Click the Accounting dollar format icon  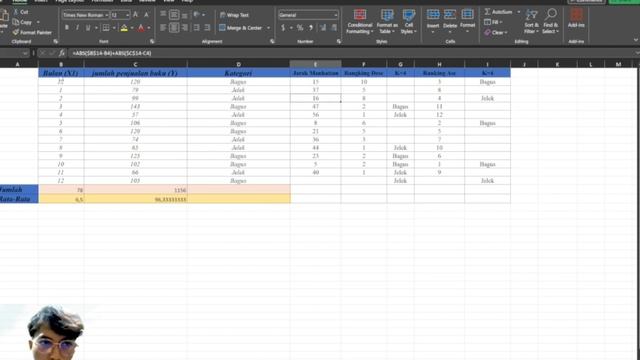283,28
